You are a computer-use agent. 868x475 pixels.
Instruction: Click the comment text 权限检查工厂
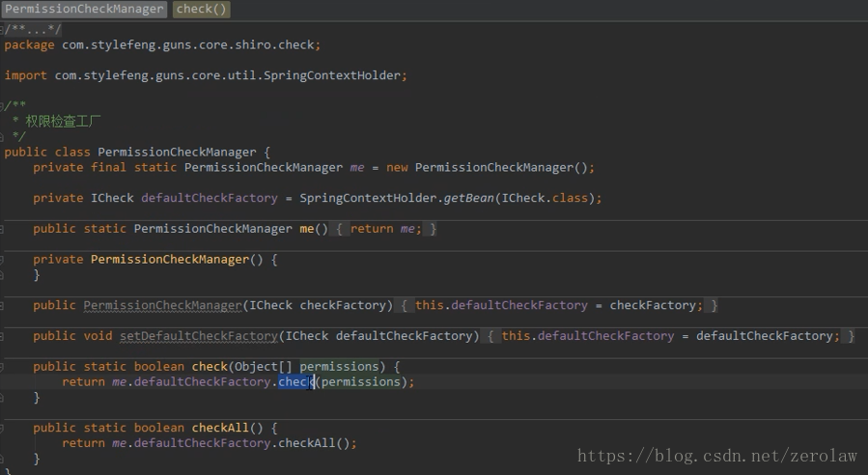[63, 122]
